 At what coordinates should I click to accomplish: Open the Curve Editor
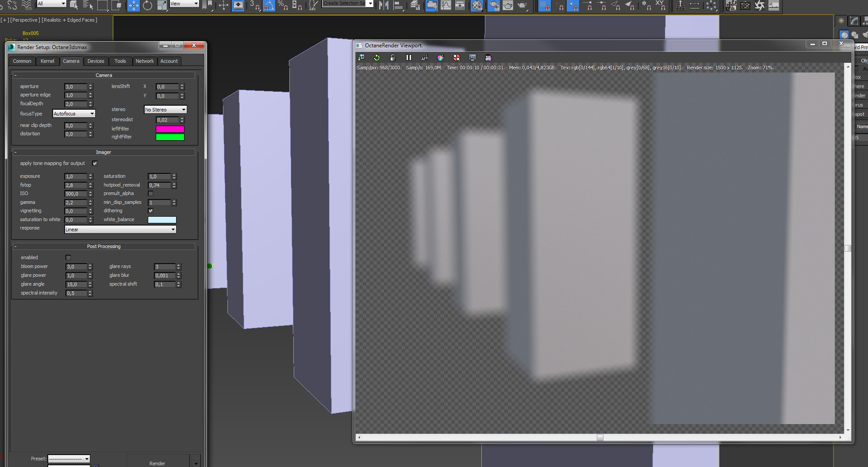tap(446, 5)
